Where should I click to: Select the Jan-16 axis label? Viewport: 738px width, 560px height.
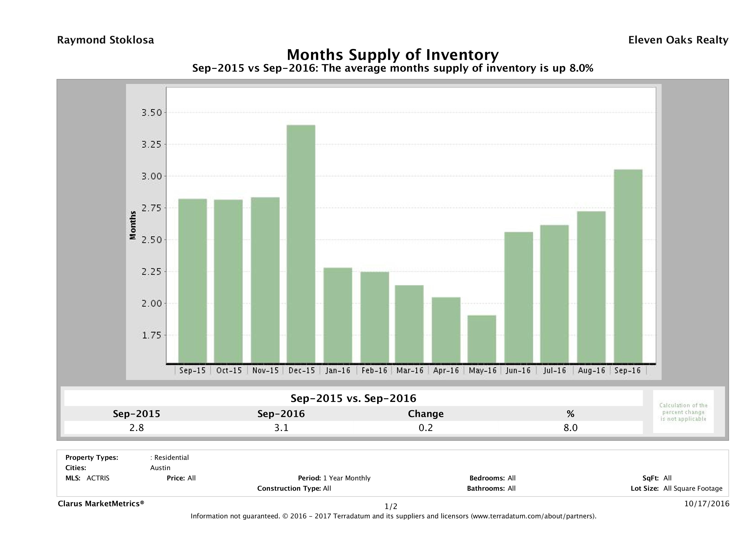pos(338,370)
